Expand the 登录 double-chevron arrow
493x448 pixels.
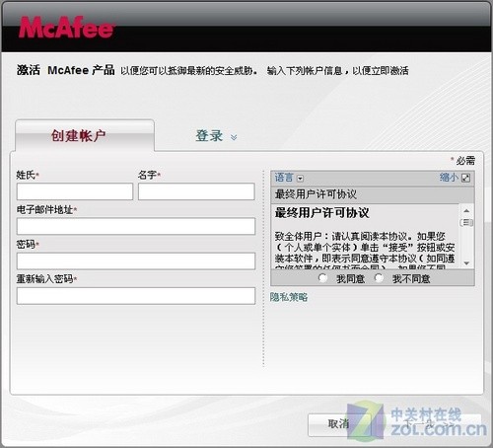pos(234,137)
